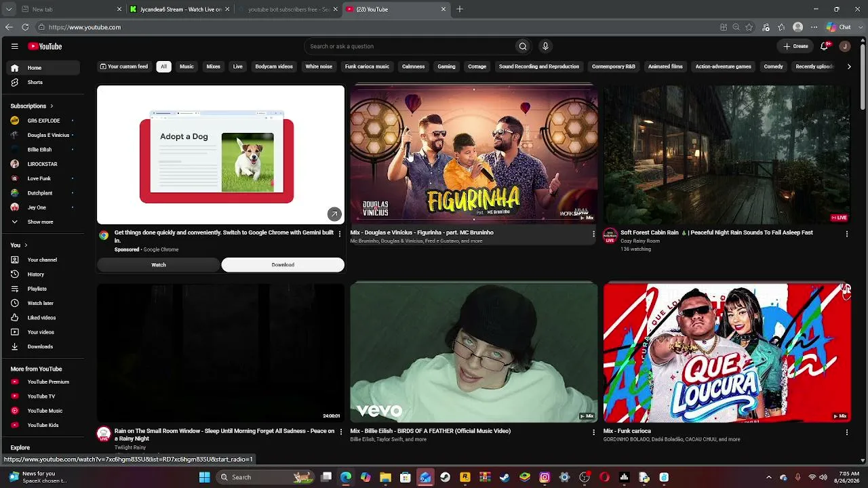Open the Billie Eilish Birds of a Feather thumbnail
868x488 pixels.
[474, 352]
